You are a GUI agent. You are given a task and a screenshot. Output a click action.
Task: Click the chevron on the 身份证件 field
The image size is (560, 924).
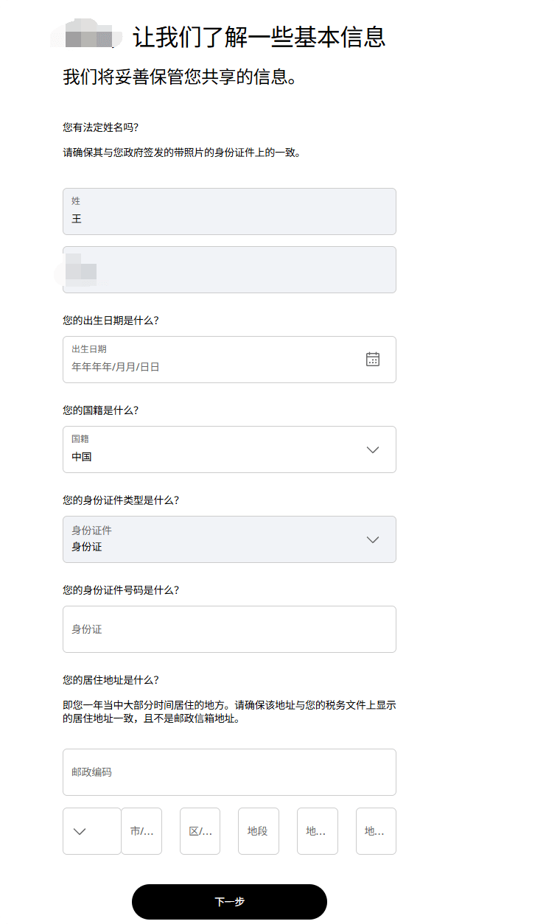[373, 539]
